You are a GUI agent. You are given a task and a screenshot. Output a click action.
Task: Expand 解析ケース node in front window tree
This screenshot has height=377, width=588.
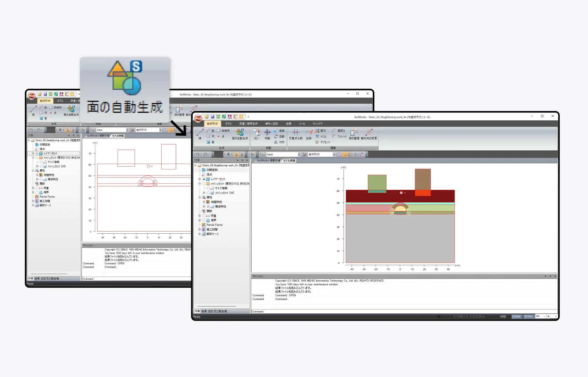click(200, 234)
